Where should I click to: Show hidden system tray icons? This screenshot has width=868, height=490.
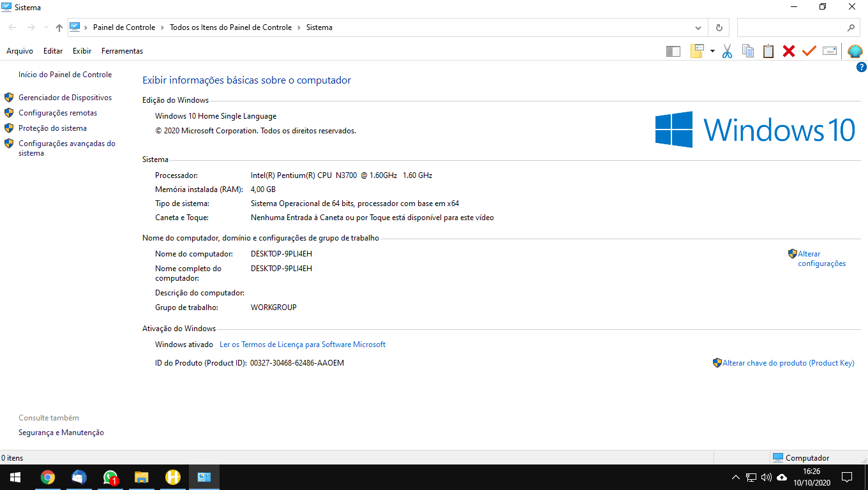(x=735, y=477)
